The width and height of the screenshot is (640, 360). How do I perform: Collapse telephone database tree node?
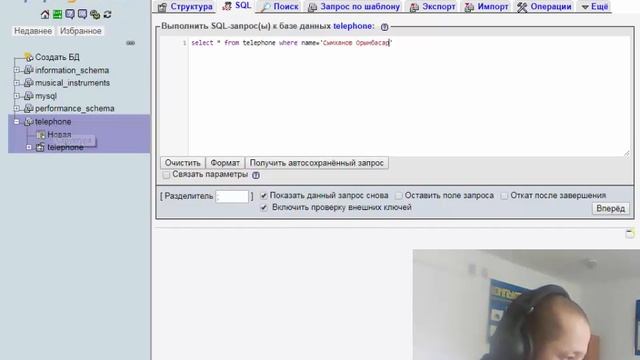point(17,122)
